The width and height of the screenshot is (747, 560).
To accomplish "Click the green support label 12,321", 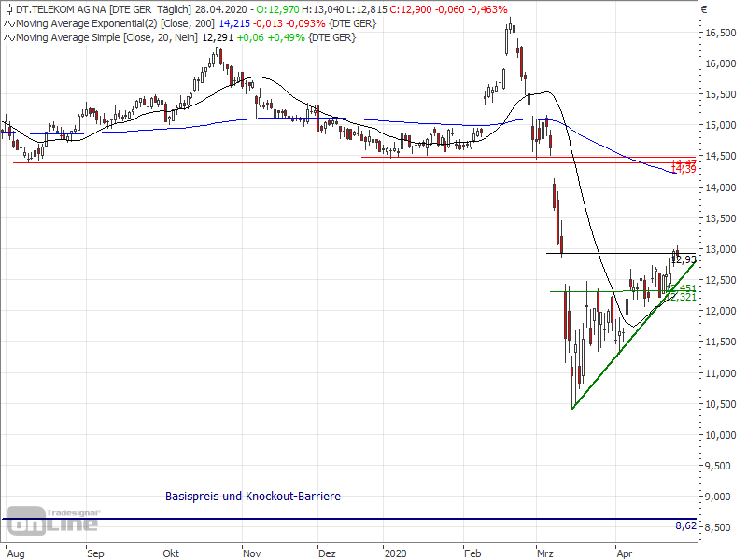I will (x=683, y=297).
